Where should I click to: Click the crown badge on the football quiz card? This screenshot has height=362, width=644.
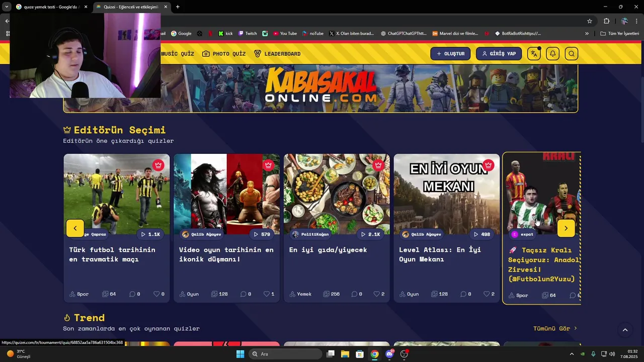(x=158, y=165)
